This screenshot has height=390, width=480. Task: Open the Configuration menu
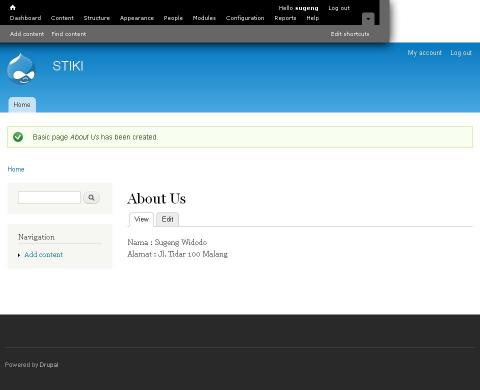point(245,18)
